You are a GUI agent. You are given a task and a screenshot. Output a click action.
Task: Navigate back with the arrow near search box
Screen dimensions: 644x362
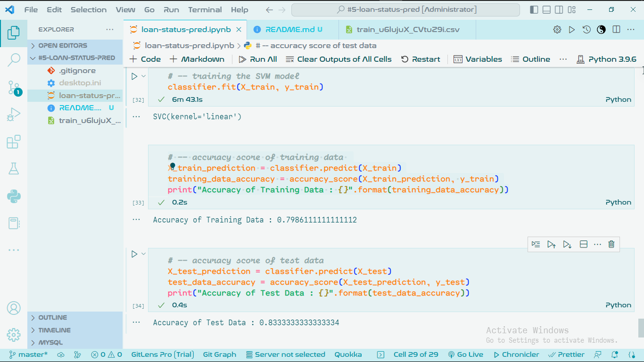[x=269, y=9]
